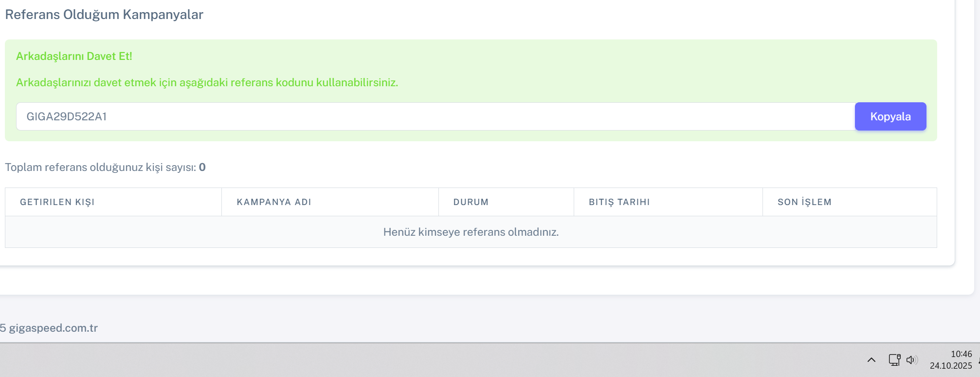980x377 pixels.
Task: Click the taskbar clock showing 10:46
Action: [x=961, y=354]
